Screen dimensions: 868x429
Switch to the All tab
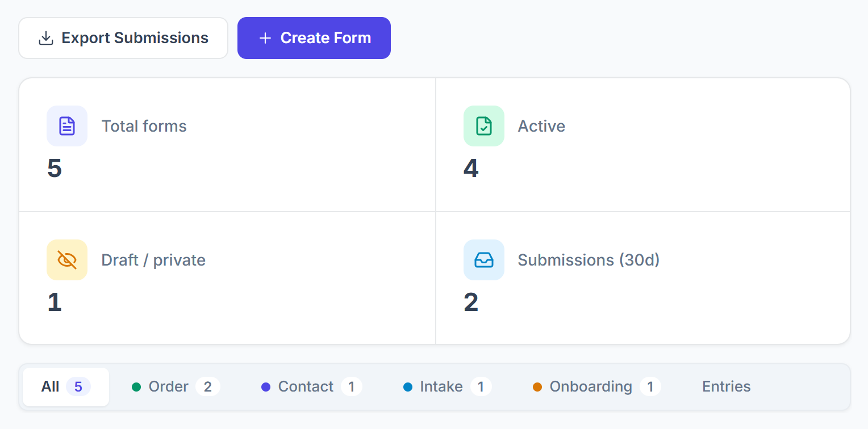[x=66, y=387]
